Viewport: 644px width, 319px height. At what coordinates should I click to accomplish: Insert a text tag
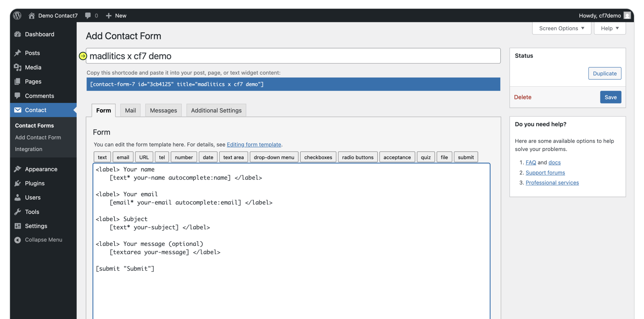pyautogui.click(x=102, y=157)
